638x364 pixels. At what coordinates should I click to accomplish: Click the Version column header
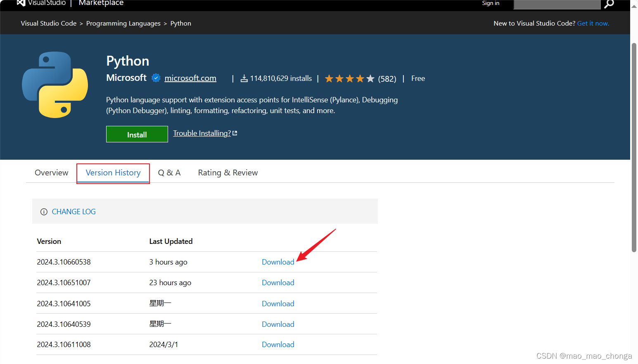(49, 241)
